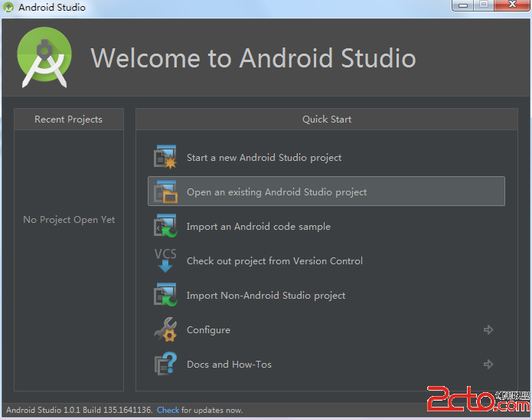Choose Open an existing Android Studio project
The width and height of the screenshot is (532, 419).
(326, 191)
